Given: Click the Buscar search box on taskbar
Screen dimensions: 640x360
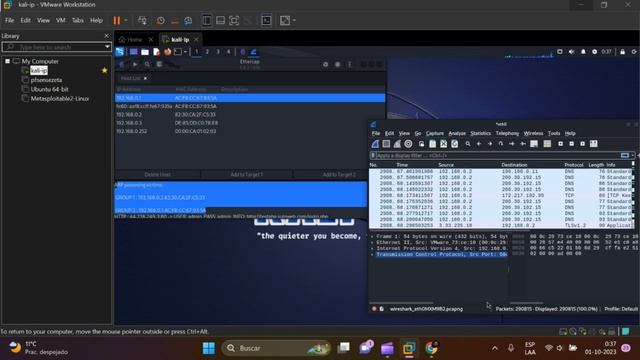Looking at the screenshot, I should pos(276,348).
